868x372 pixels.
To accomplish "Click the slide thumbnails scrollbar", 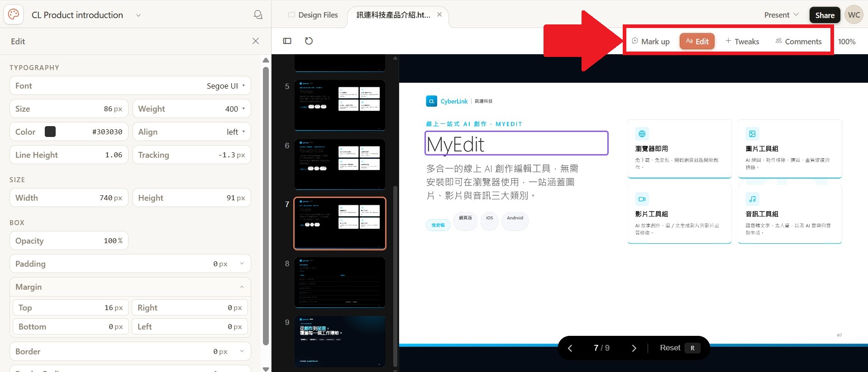I will tap(395, 276).
